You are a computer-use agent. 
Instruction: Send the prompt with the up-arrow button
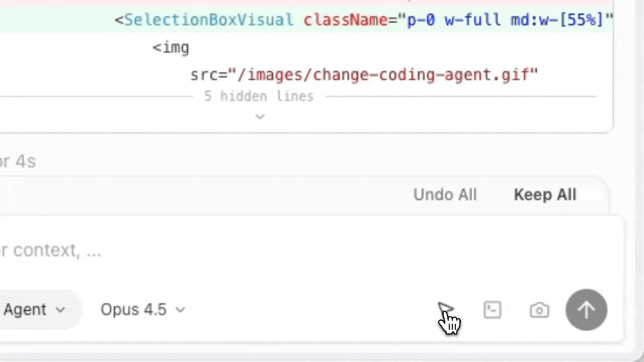(586, 310)
